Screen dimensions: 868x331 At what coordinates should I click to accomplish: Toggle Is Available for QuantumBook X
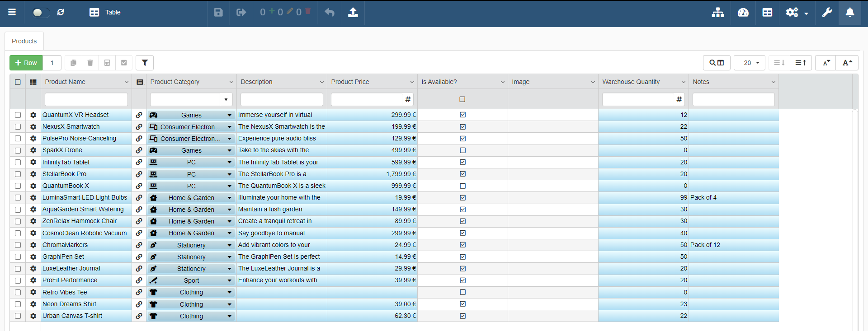pos(462,186)
